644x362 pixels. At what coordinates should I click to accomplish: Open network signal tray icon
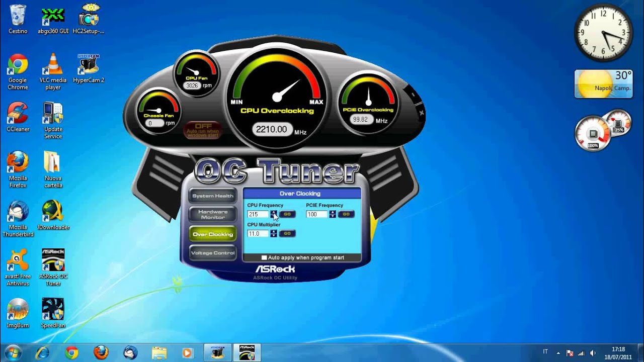tap(581, 353)
